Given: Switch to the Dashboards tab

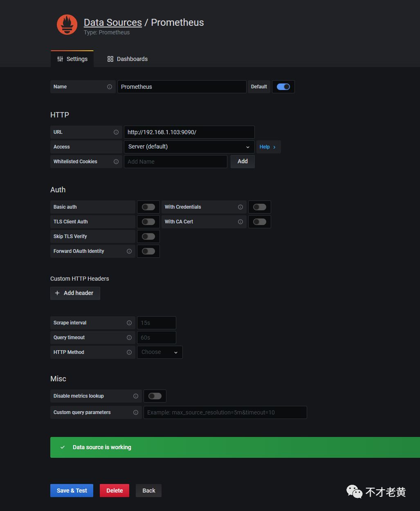Looking at the screenshot, I should click(127, 59).
